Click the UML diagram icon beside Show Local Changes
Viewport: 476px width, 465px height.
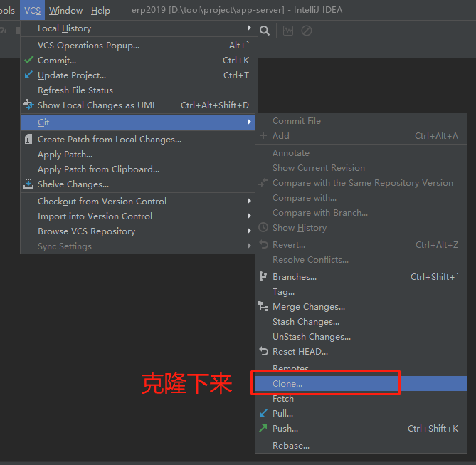click(28, 105)
